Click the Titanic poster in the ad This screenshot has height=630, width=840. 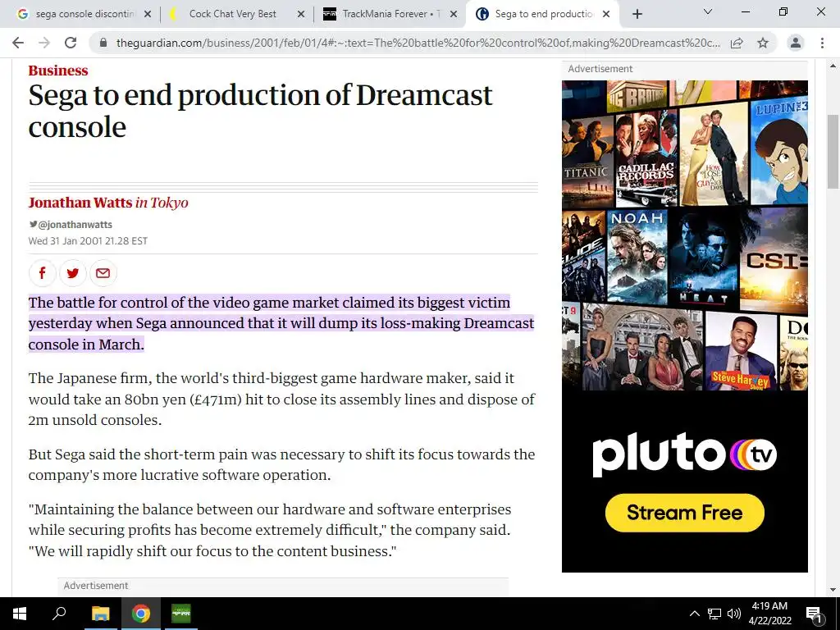click(587, 162)
